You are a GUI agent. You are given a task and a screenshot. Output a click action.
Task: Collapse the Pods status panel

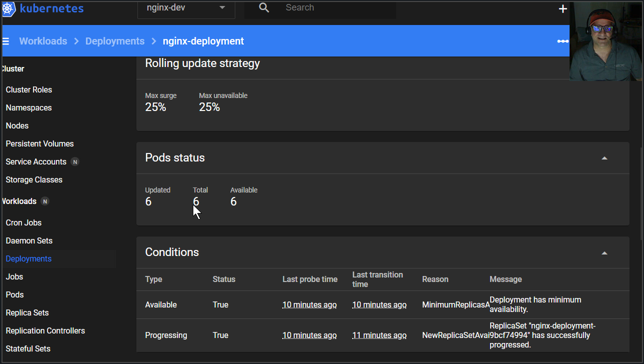pos(605,157)
